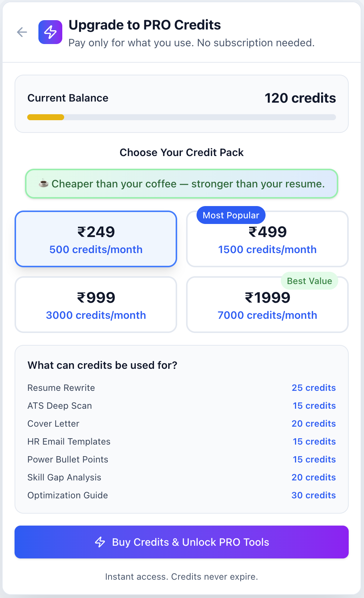
Task: Click the back arrow icon
Action: [22, 32]
